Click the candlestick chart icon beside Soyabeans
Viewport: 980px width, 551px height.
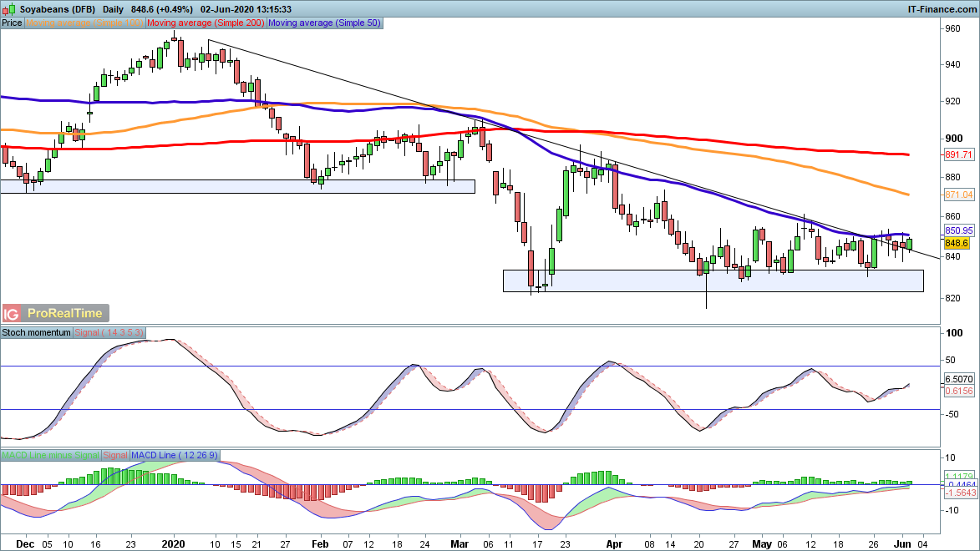pyautogui.click(x=8, y=8)
